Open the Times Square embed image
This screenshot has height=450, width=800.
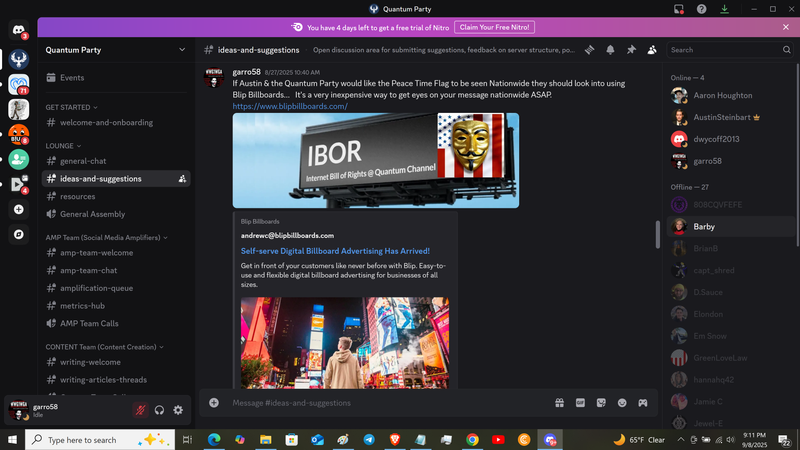coord(345,343)
